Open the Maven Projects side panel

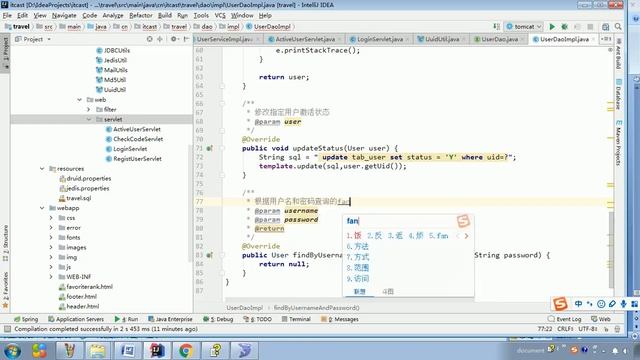pyautogui.click(x=618, y=143)
